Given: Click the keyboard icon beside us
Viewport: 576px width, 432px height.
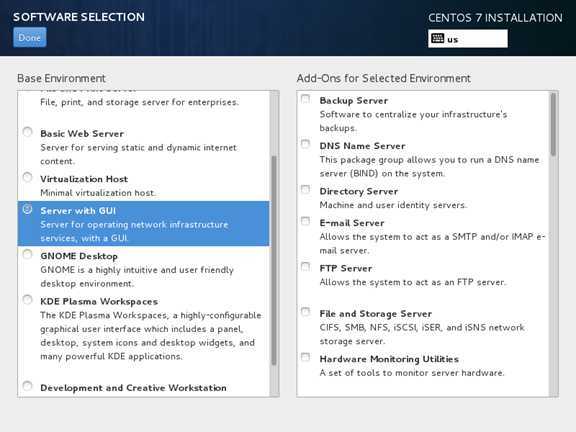Looking at the screenshot, I should [438, 38].
